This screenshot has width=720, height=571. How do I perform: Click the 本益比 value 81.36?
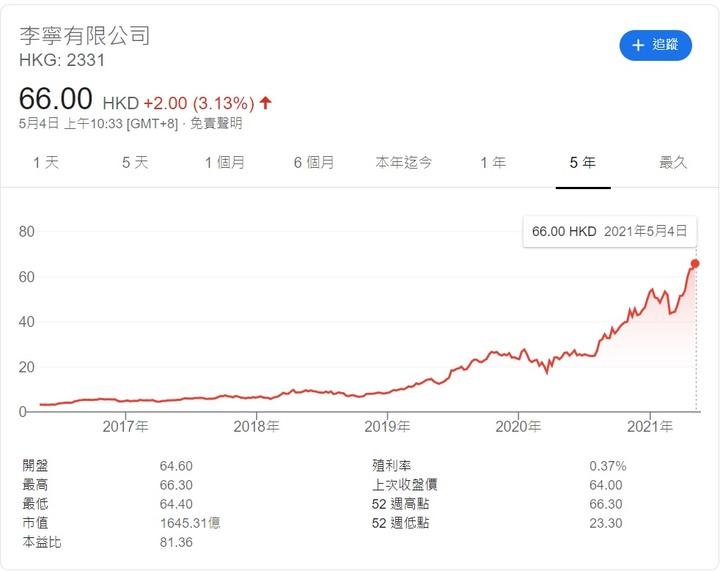[x=176, y=542]
